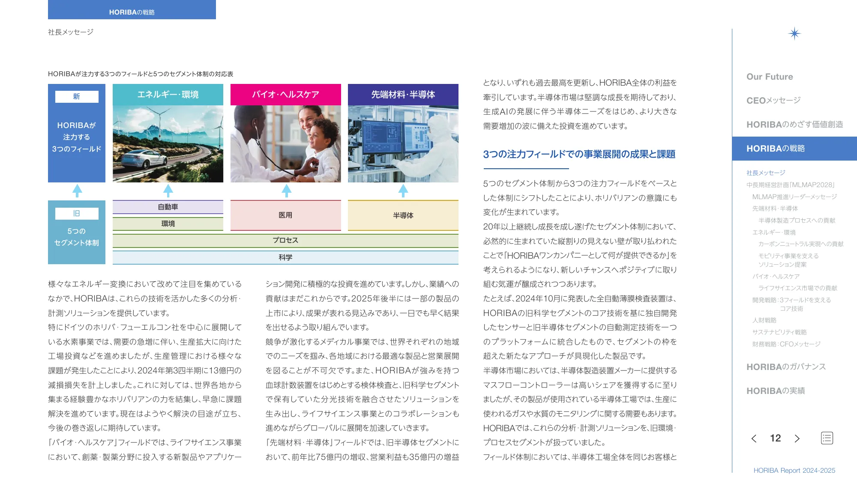Screen dimensions: 857x504
Task: Open the CEOメッセージ section
Action: [x=773, y=101]
